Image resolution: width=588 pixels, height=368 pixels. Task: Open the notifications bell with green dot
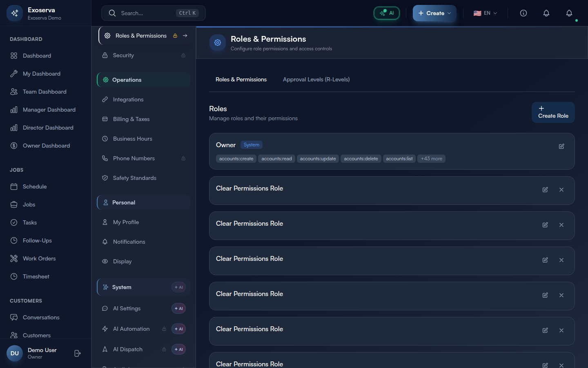569,13
